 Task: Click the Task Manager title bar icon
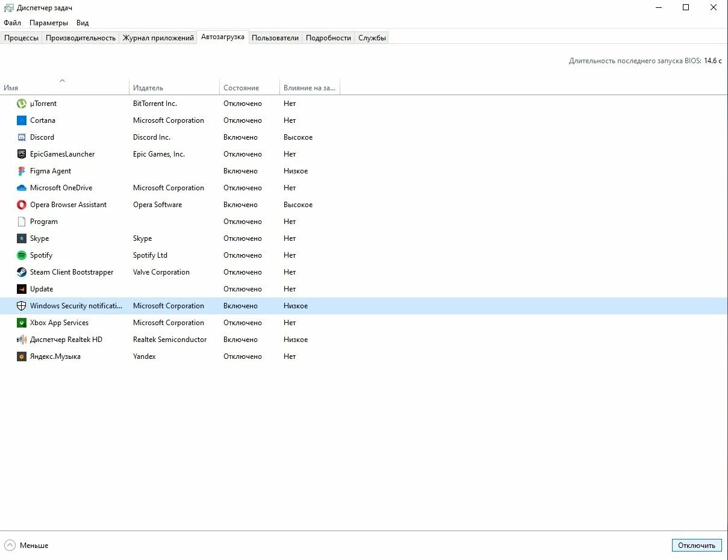tap(8, 8)
